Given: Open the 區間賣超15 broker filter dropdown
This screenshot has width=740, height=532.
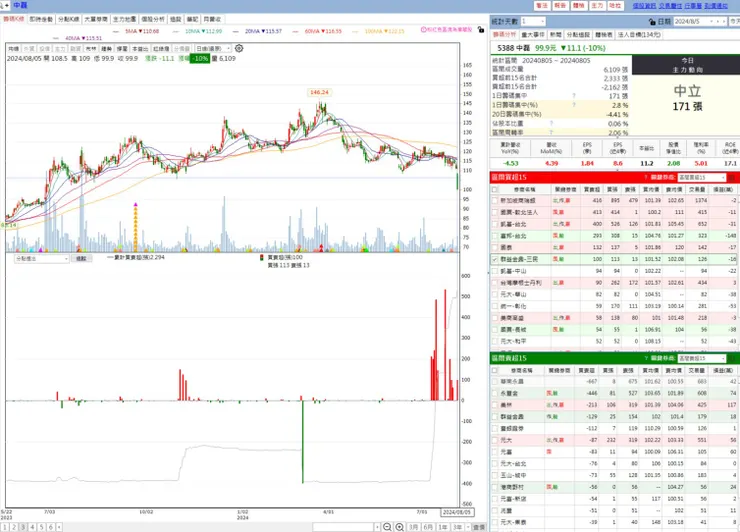Looking at the screenshot, I should coord(702,358).
